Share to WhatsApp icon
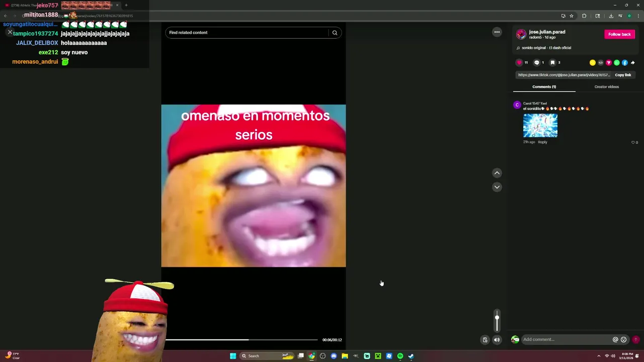 pyautogui.click(x=617, y=63)
